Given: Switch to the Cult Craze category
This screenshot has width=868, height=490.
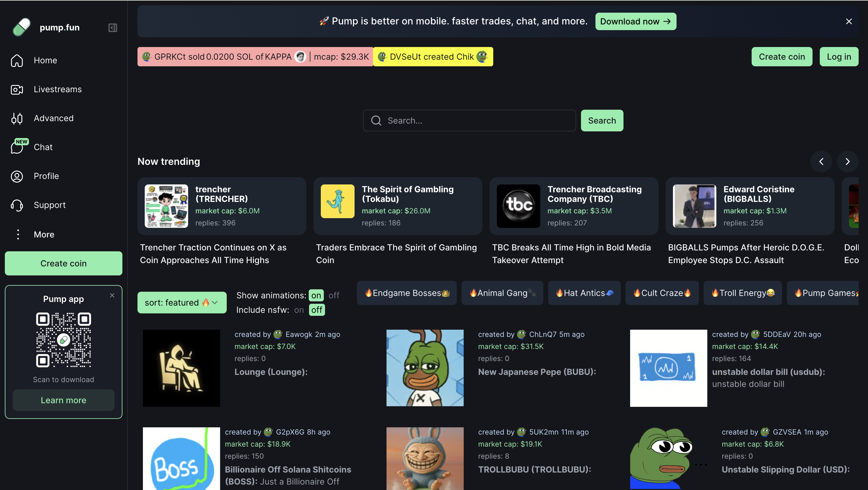Looking at the screenshot, I should tap(661, 293).
